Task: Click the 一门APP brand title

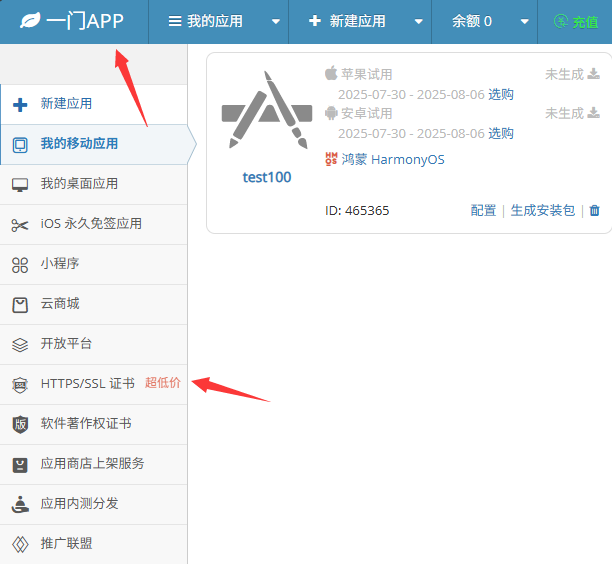Action: pyautogui.click(x=85, y=21)
